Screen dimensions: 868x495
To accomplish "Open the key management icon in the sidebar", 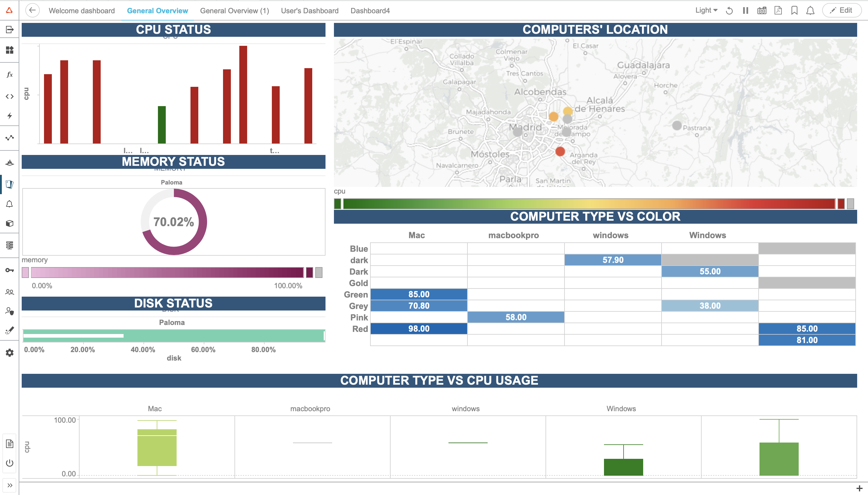I will click(9, 270).
